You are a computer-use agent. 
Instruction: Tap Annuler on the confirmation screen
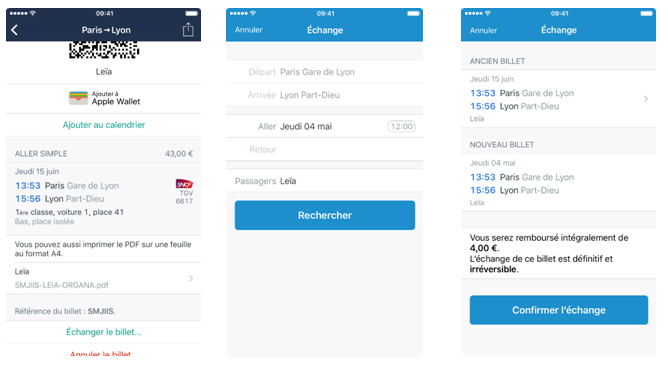tap(483, 30)
